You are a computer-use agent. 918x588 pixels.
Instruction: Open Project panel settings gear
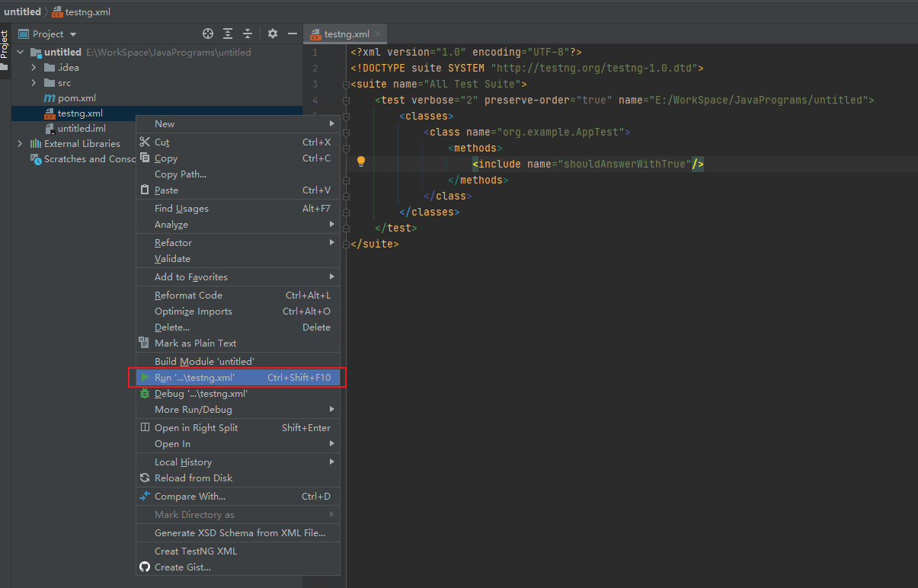click(x=273, y=34)
